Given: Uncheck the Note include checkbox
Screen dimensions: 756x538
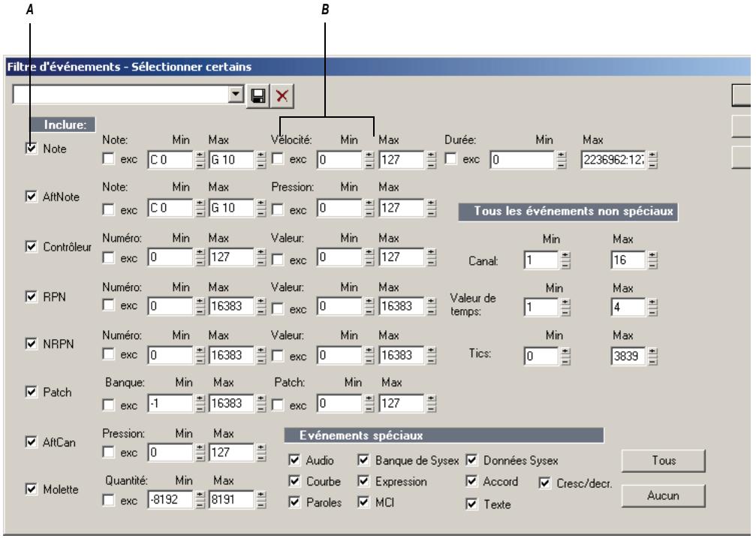Looking at the screenshot, I should [31, 149].
